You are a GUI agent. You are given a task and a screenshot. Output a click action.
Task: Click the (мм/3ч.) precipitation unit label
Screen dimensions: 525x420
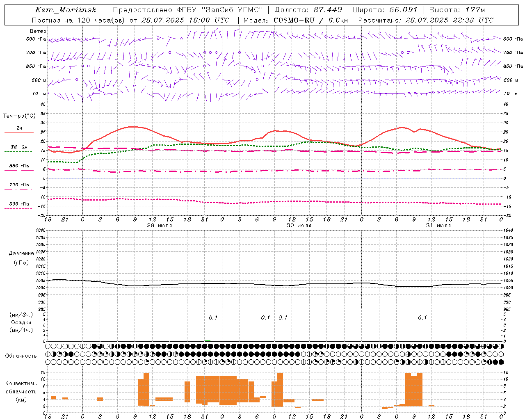(x=21, y=315)
